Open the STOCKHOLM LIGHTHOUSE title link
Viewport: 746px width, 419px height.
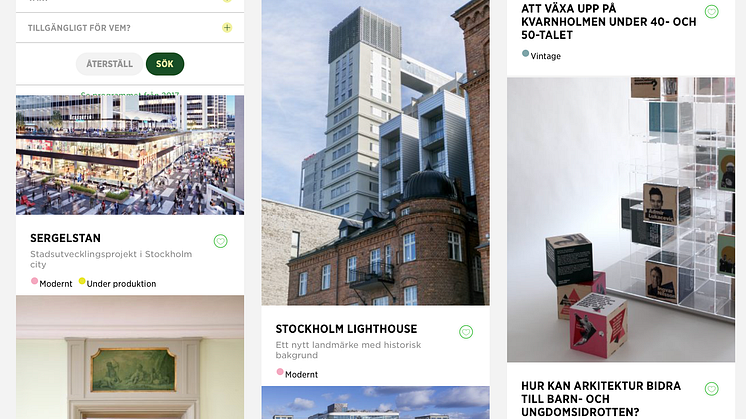346,329
